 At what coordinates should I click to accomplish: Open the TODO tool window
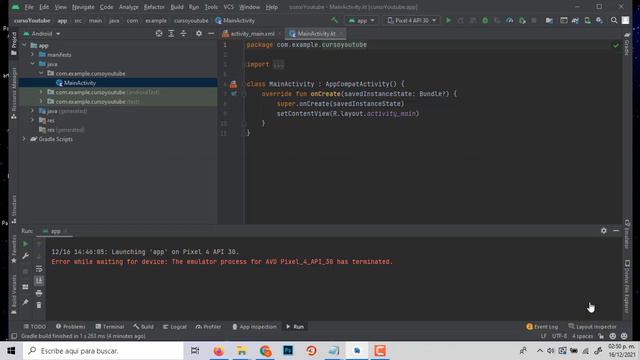[35, 327]
